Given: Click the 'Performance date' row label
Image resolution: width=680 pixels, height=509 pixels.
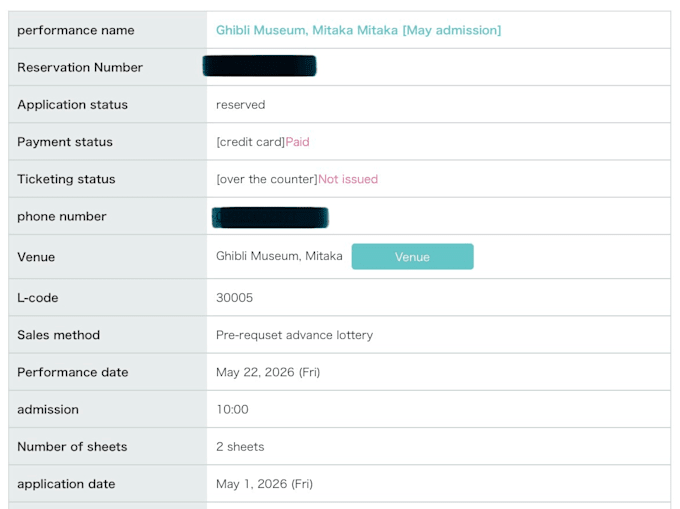Looking at the screenshot, I should click(x=73, y=372).
